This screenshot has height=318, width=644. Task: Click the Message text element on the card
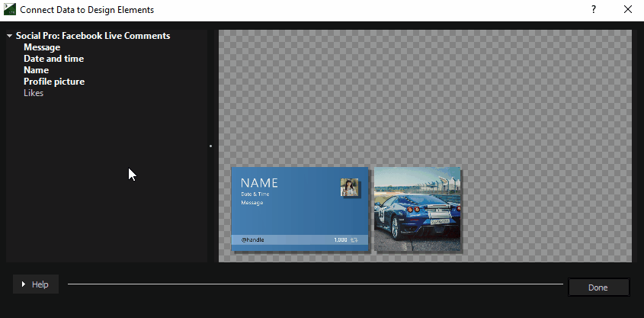(252, 203)
